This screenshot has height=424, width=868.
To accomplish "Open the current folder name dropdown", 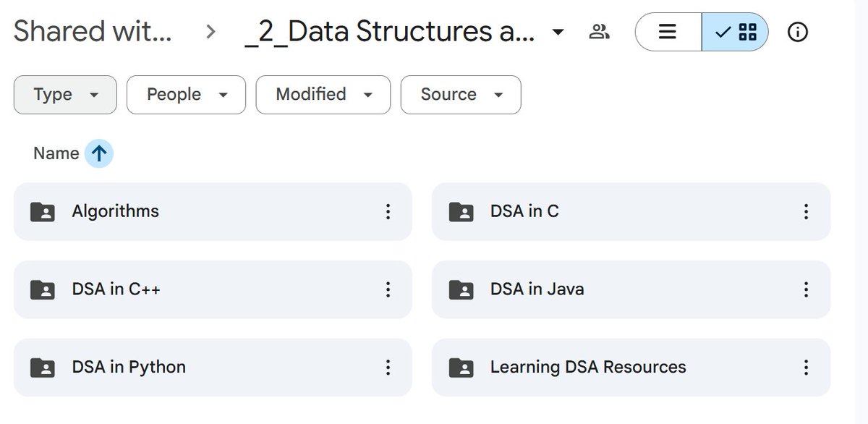I will coord(558,32).
